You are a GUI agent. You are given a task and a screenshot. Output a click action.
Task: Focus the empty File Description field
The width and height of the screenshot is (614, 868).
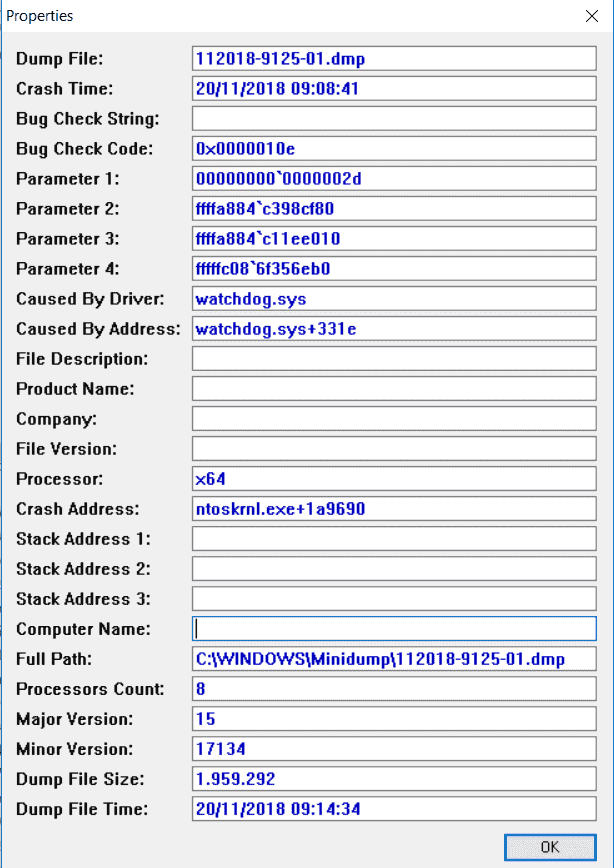tap(394, 358)
